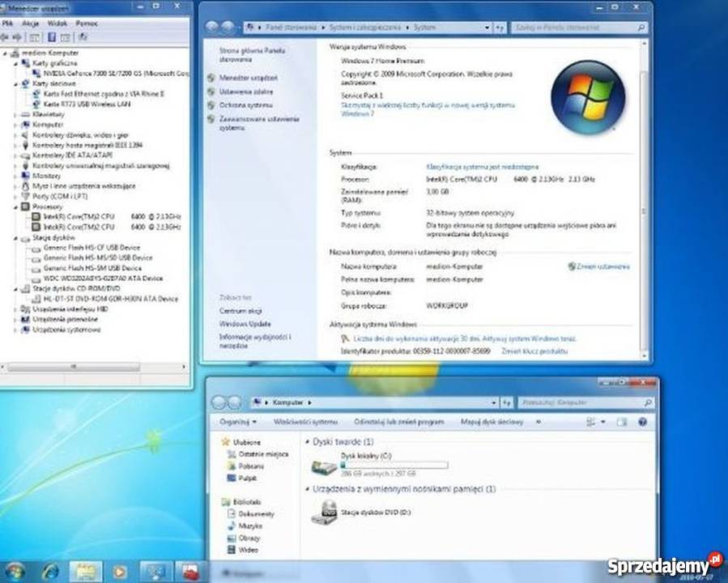The image size is (728, 583).
Task: Collapse the Procesory tree node
Action: [x=15, y=206]
